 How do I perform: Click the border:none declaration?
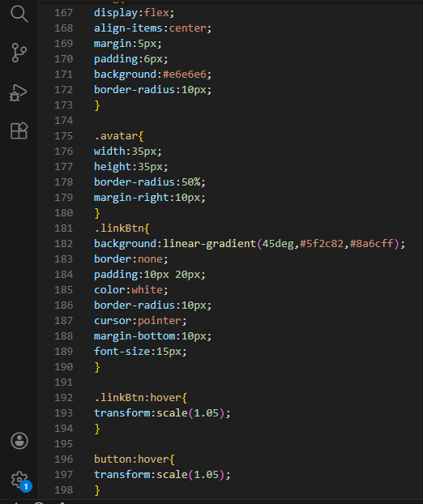130,259
